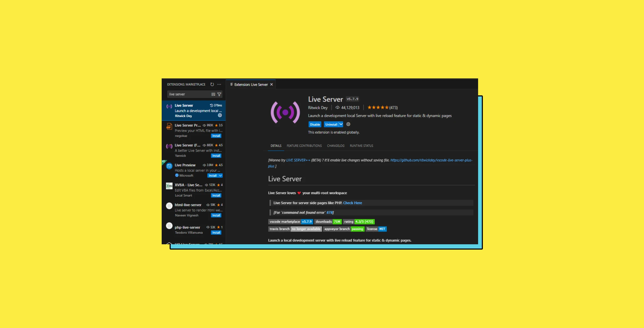Click the appveyor branch passing badge

[344, 229]
